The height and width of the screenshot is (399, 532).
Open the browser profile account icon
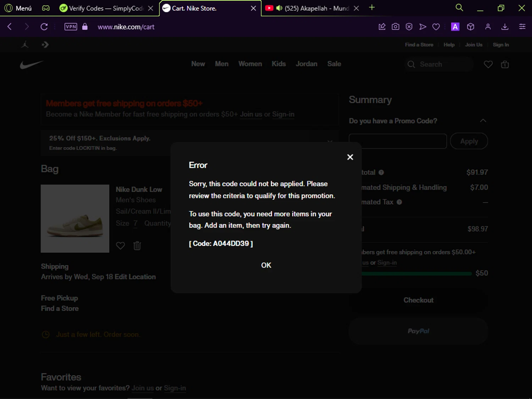click(488, 27)
